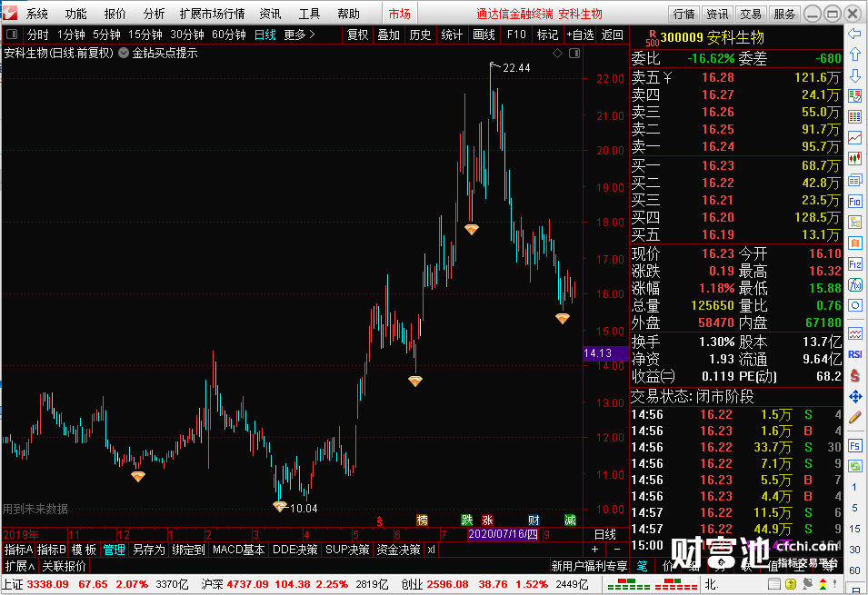Click the orange 自 self-select sidebar icon
The image size is (868, 595).
854,243
